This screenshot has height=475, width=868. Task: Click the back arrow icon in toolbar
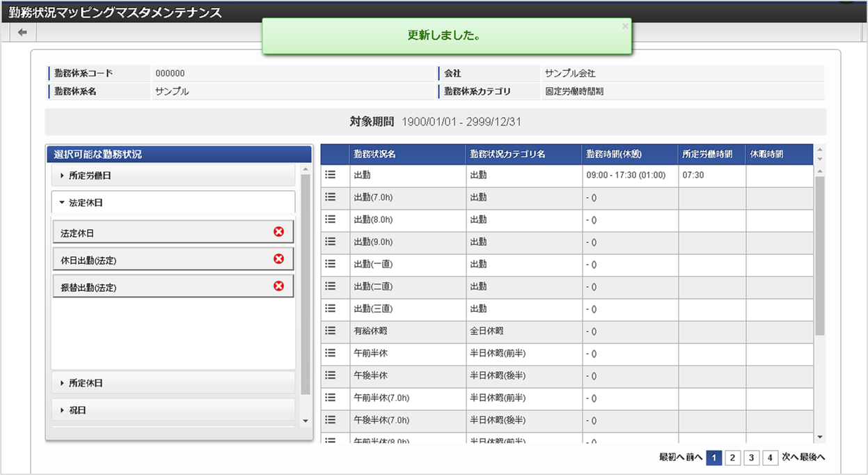pos(22,33)
